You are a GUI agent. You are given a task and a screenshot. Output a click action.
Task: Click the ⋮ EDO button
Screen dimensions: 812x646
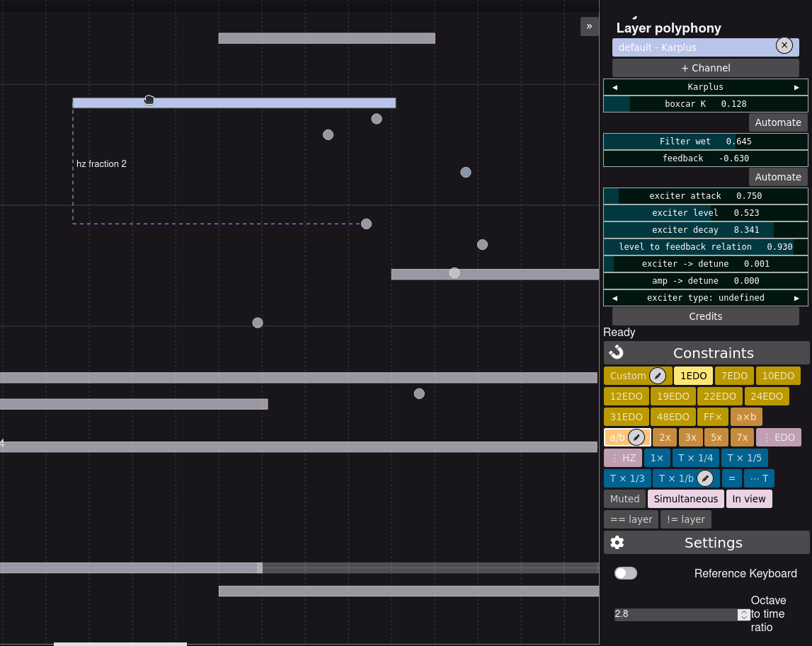(x=779, y=437)
